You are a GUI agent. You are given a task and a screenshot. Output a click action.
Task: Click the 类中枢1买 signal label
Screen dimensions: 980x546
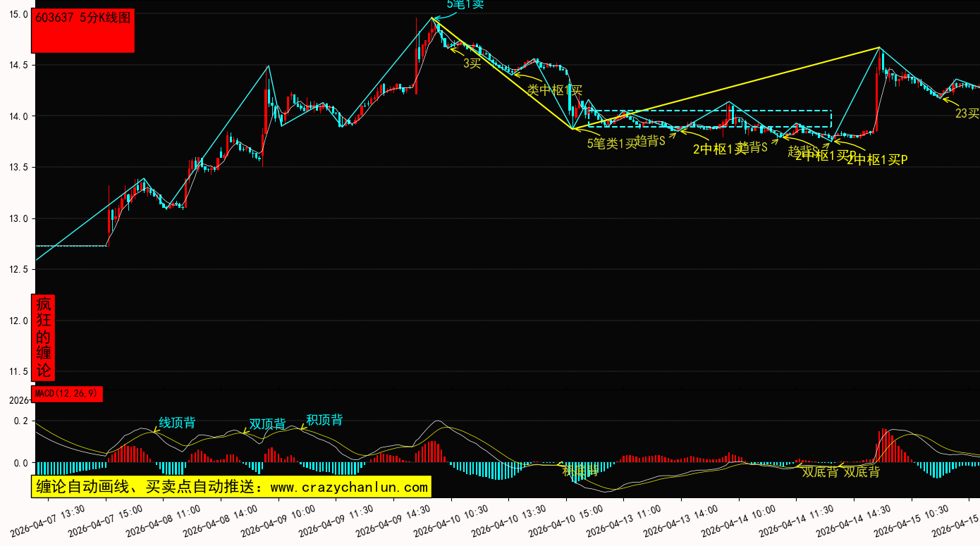(x=555, y=90)
